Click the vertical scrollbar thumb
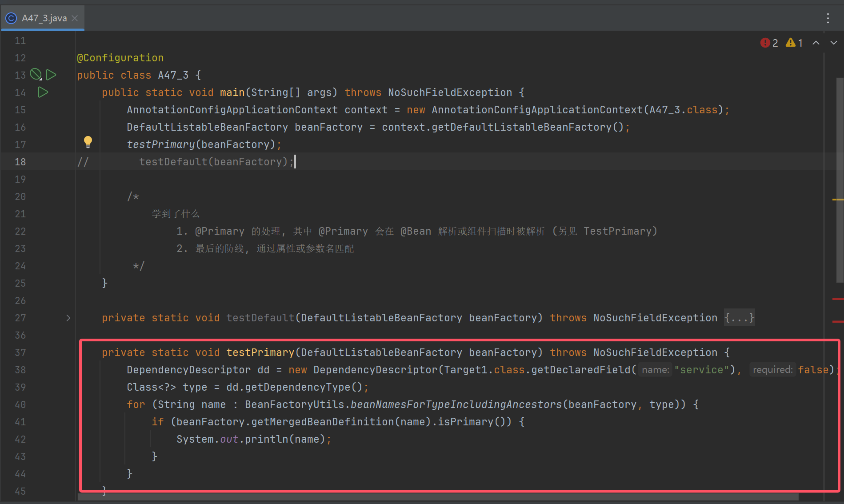This screenshot has width=844, height=504. click(840, 180)
